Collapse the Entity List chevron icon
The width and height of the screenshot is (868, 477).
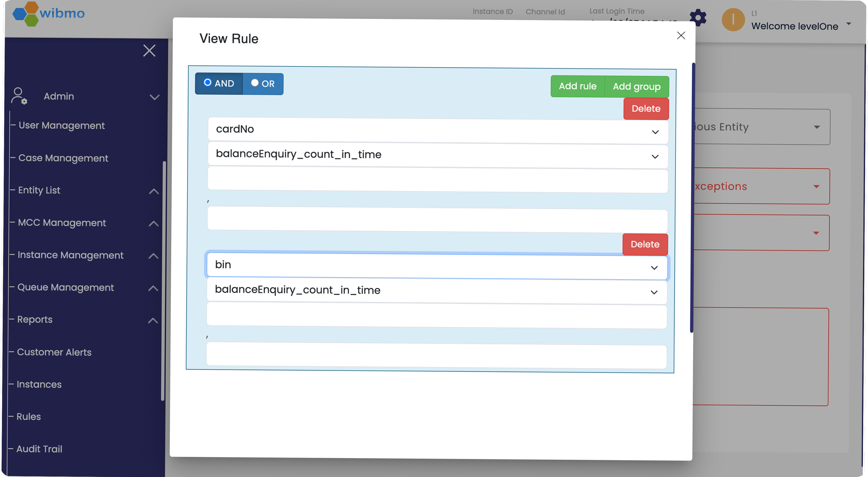tap(154, 191)
